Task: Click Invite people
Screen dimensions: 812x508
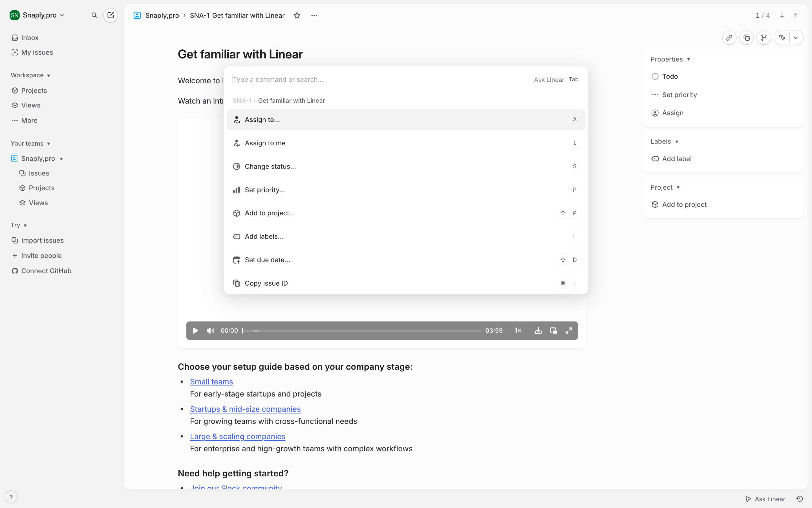Action: tap(37, 256)
